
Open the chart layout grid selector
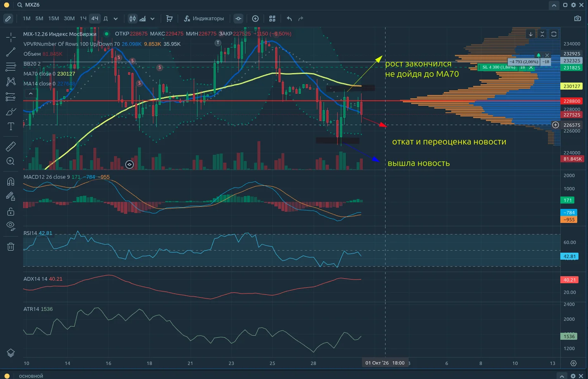click(272, 19)
